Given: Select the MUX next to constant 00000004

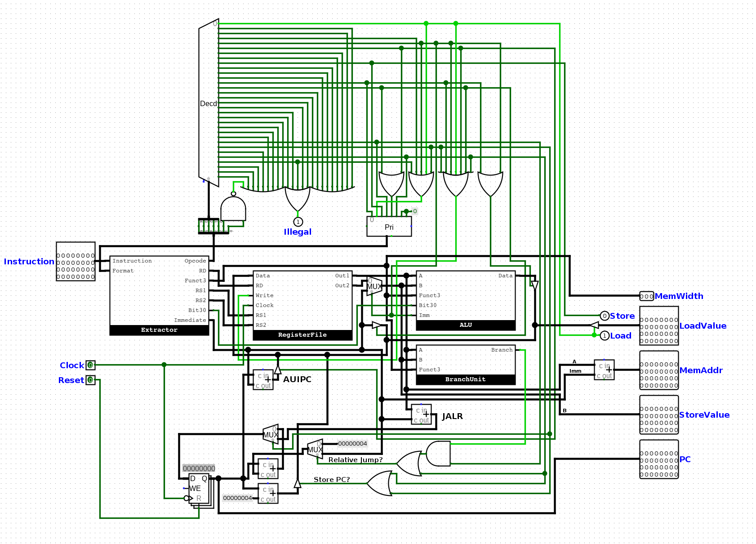Looking at the screenshot, I should coord(315,449).
